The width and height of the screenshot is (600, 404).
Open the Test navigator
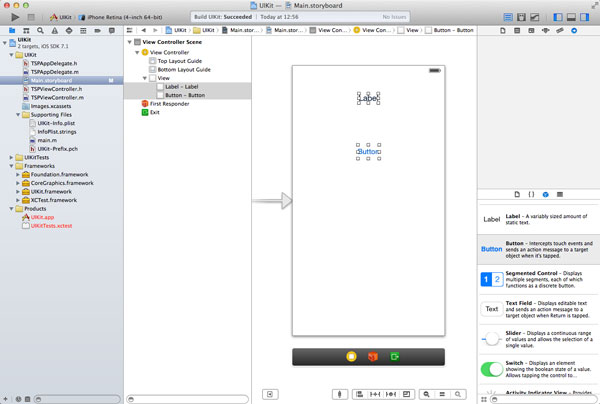point(69,31)
